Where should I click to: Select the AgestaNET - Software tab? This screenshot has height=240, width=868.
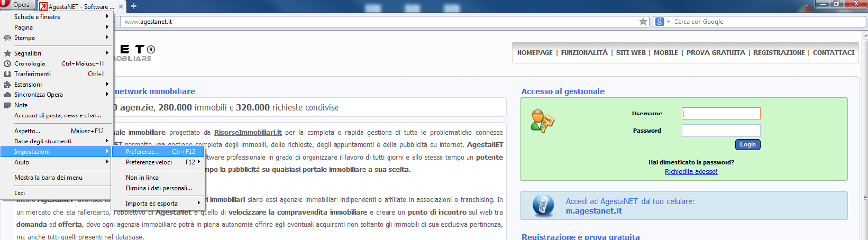point(81,7)
